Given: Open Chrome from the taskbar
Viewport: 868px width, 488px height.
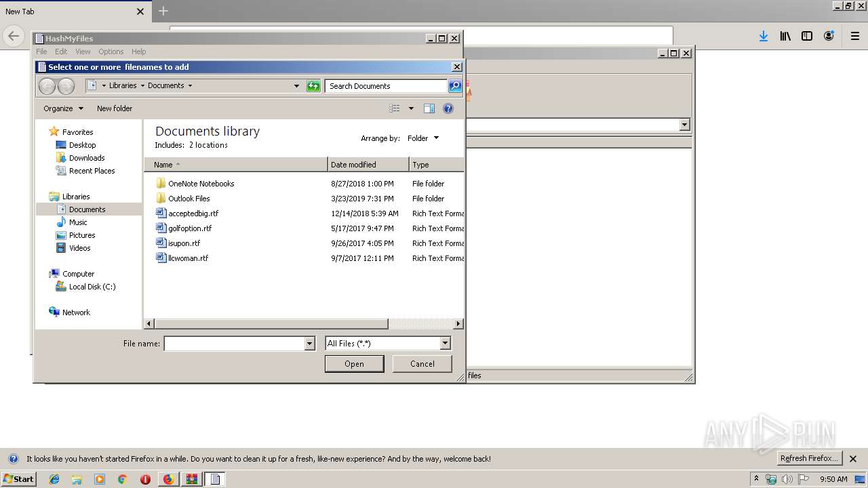Looking at the screenshot, I should (x=123, y=479).
